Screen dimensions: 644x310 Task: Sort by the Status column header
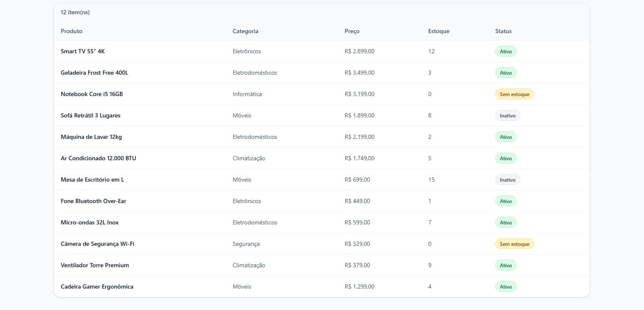[x=503, y=31]
